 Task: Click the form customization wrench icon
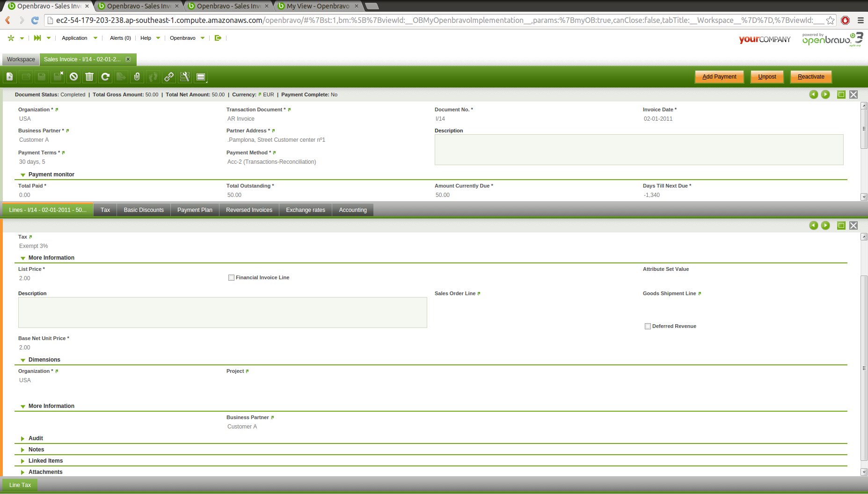tap(185, 77)
